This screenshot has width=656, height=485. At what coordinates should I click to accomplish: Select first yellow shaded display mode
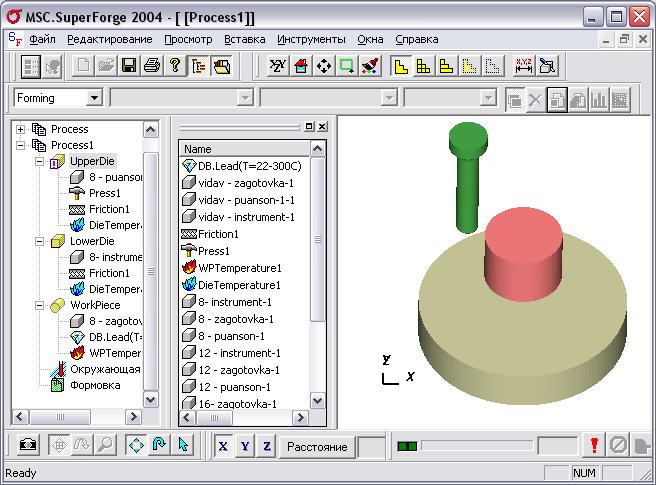click(x=401, y=66)
